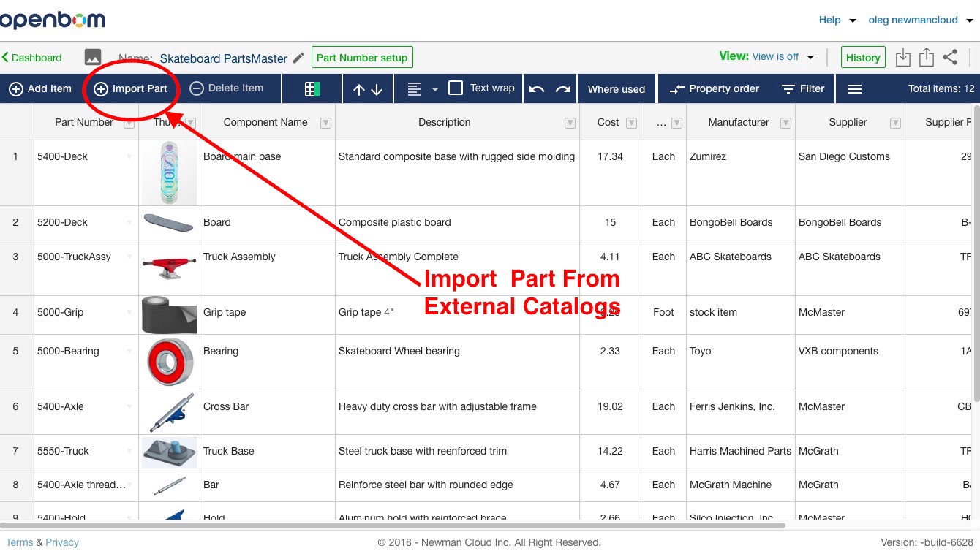Screen dimensions: 980x554
Task: Click the 5200-Deck board thumbnail
Action: [x=169, y=222]
